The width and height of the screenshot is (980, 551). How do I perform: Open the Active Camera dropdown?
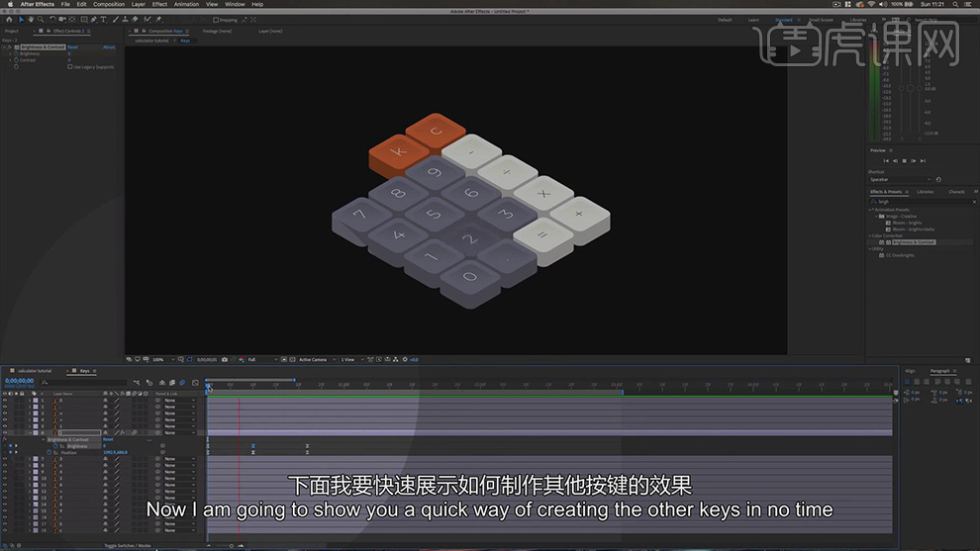(317, 360)
